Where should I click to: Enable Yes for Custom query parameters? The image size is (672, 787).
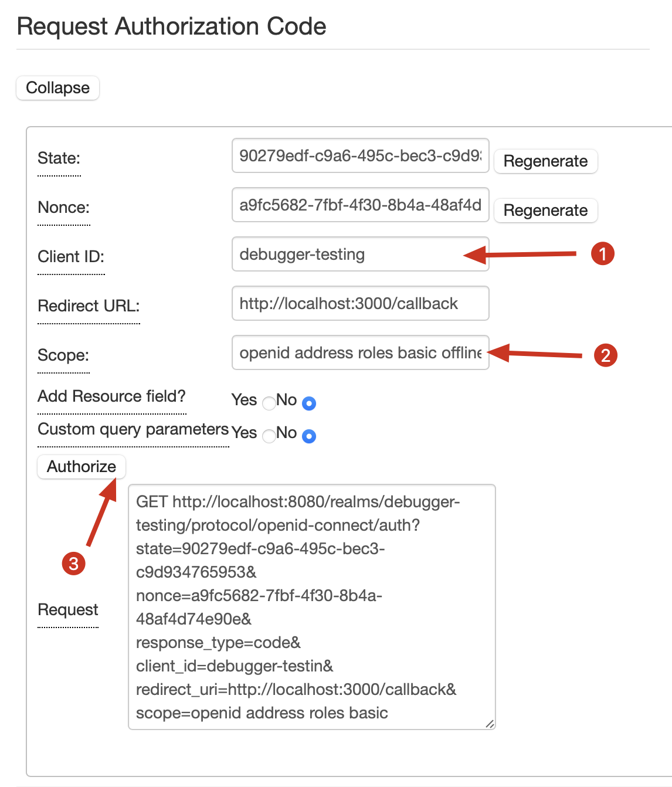[x=269, y=436]
